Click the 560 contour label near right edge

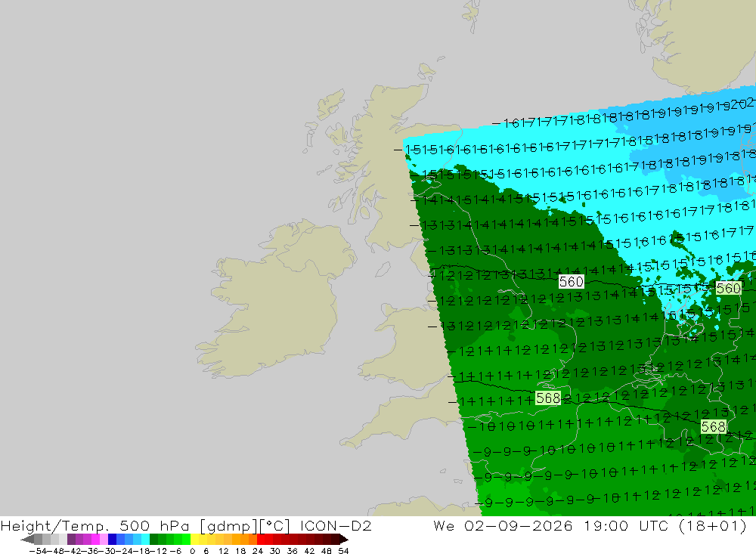coord(729,288)
